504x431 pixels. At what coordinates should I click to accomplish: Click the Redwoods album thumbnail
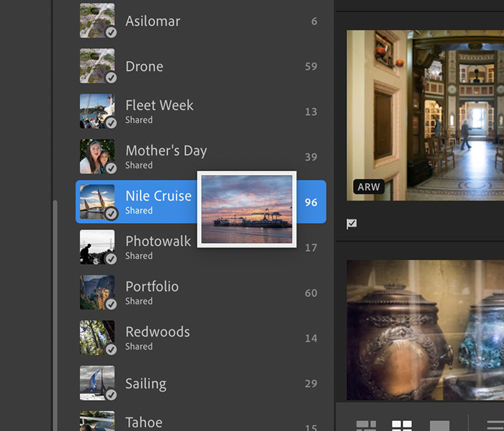pos(97,337)
